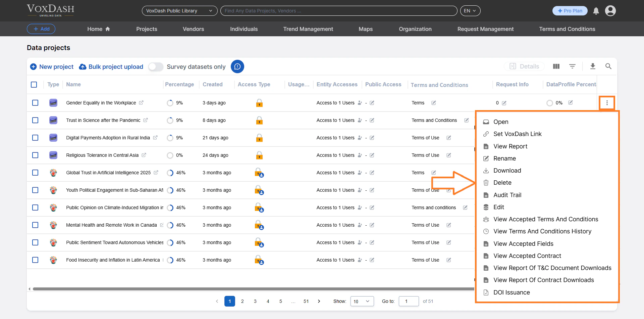Focus the Find Any Data Projects search field
The image size is (644, 319).
[339, 11]
